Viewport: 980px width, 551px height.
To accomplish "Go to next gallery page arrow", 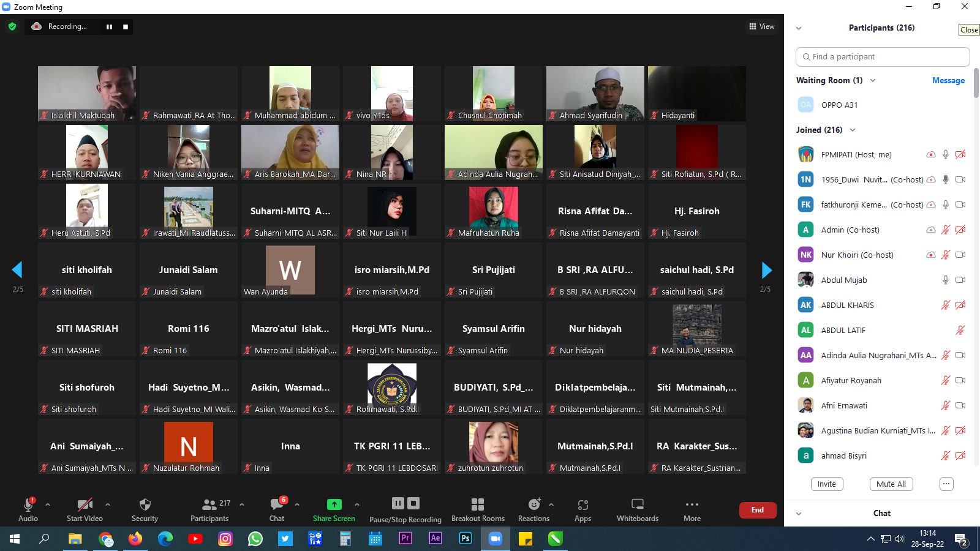I will pyautogui.click(x=766, y=270).
